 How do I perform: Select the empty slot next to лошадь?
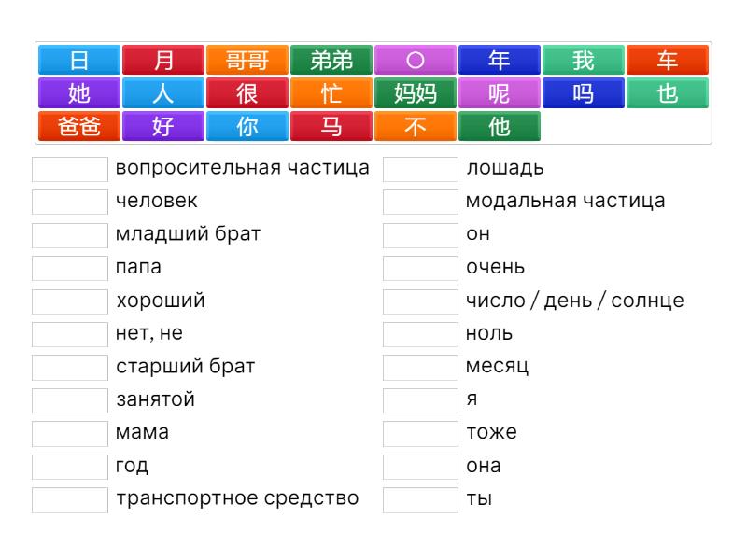click(x=420, y=169)
